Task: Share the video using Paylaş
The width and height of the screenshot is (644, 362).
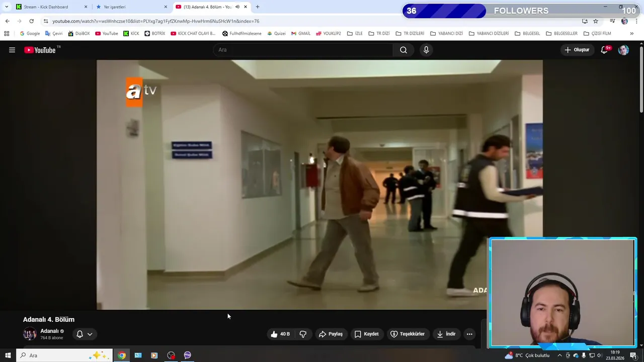Action: tap(331, 334)
